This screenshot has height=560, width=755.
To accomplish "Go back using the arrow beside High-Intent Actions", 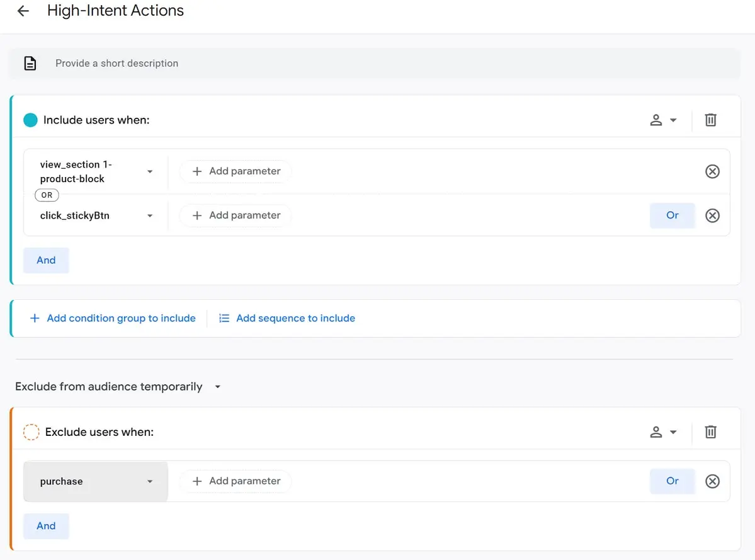I will tap(23, 11).
